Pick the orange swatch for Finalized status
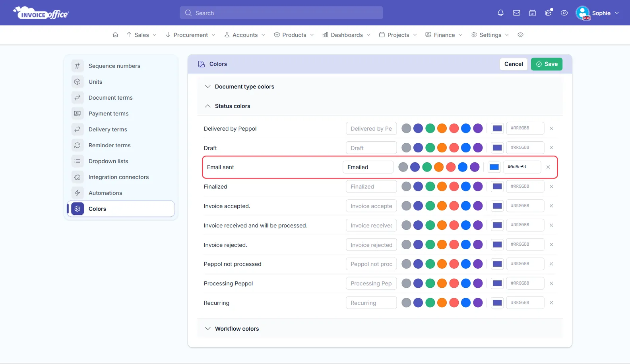The image size is (630, 364). (442, 187)
